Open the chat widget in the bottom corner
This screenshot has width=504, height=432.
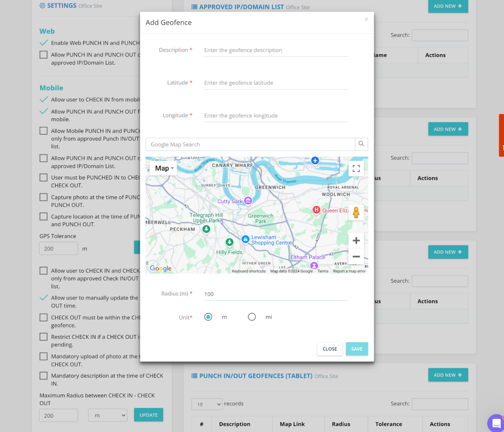[x=495, y=423]
